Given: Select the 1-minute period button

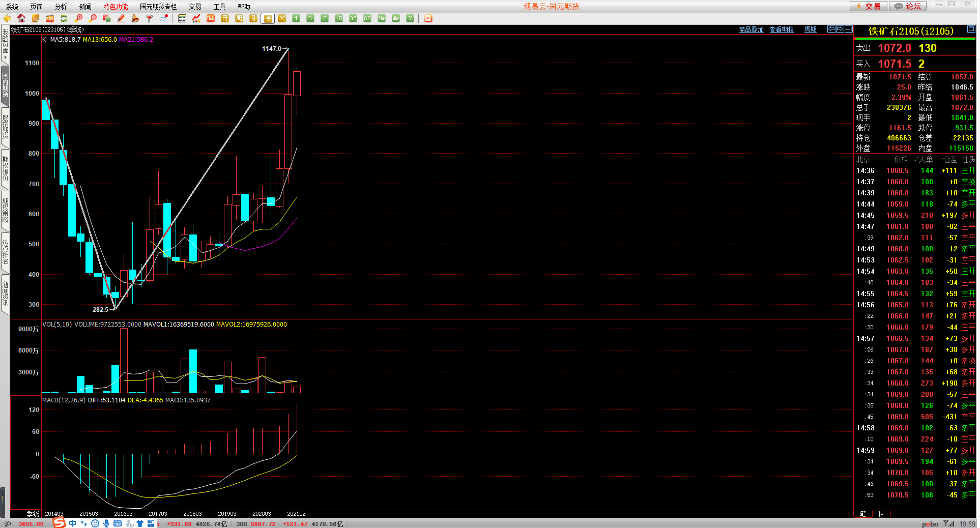Looking at the screenshot, I should pyautogui.click(x=296, y=18).
